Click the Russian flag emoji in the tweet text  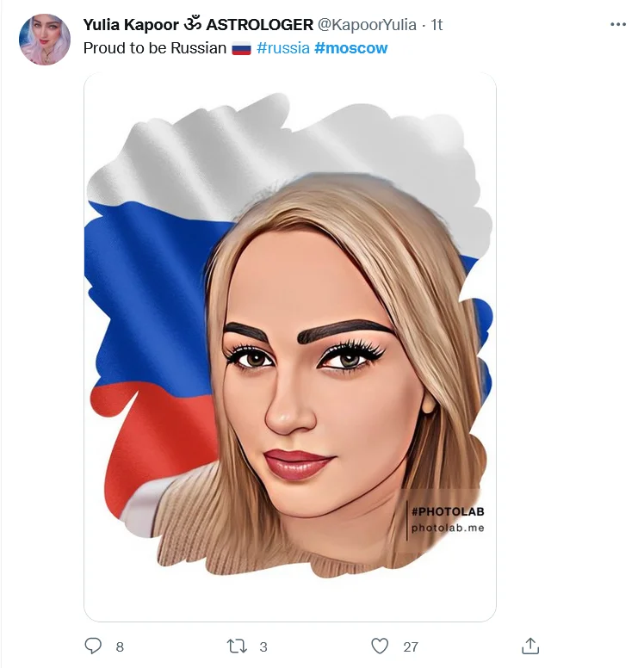[241, 49]
